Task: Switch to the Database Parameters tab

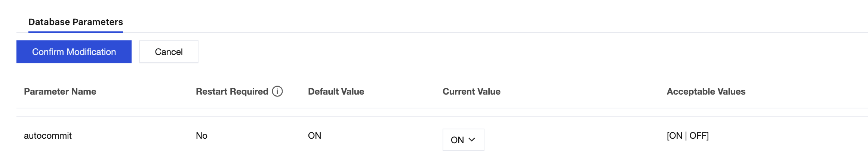Action: (x=76, y=22)
